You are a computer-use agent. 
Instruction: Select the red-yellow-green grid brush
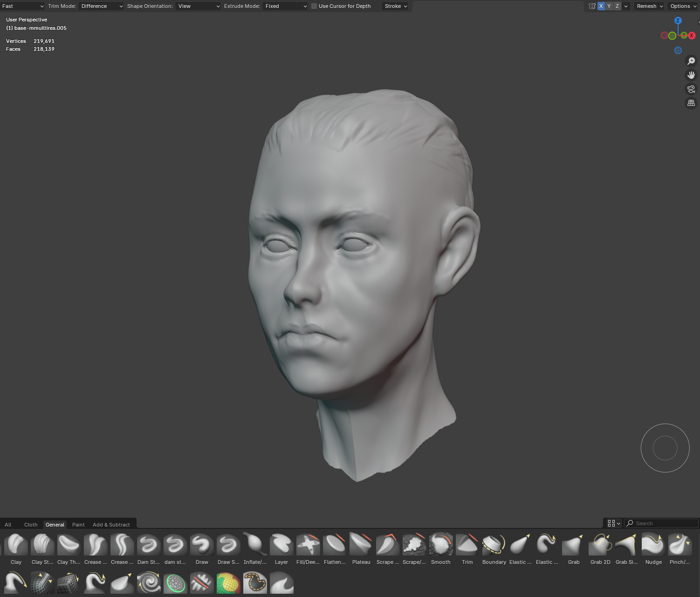(228, 583)
